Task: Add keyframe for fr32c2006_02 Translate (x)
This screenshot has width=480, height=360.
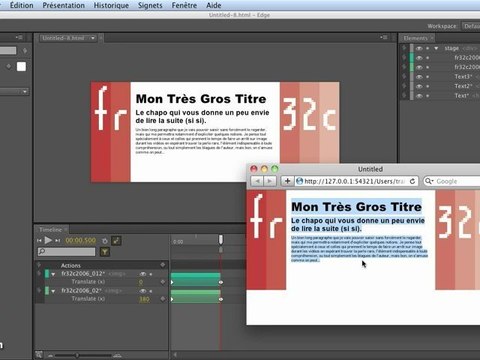Action: coord(163,299)
